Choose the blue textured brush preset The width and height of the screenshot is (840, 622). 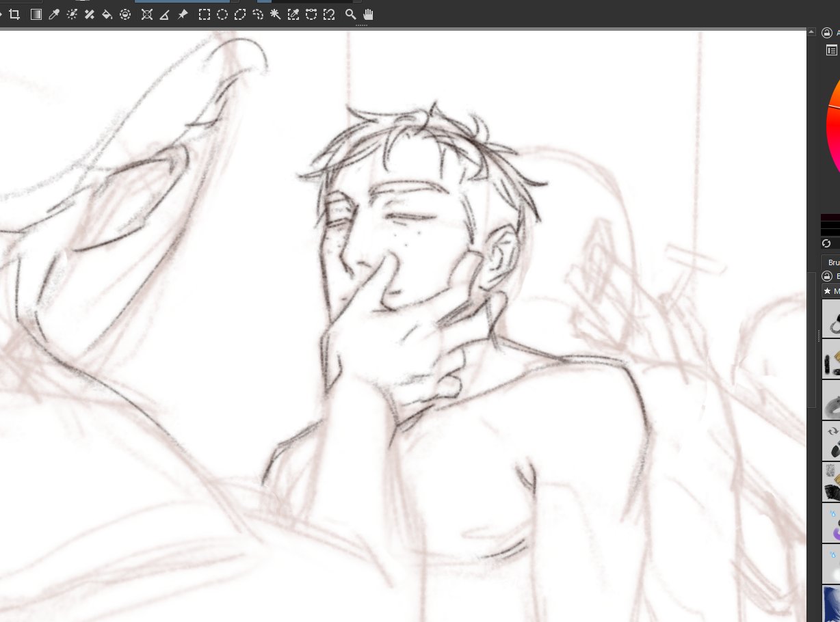(831, 603)
